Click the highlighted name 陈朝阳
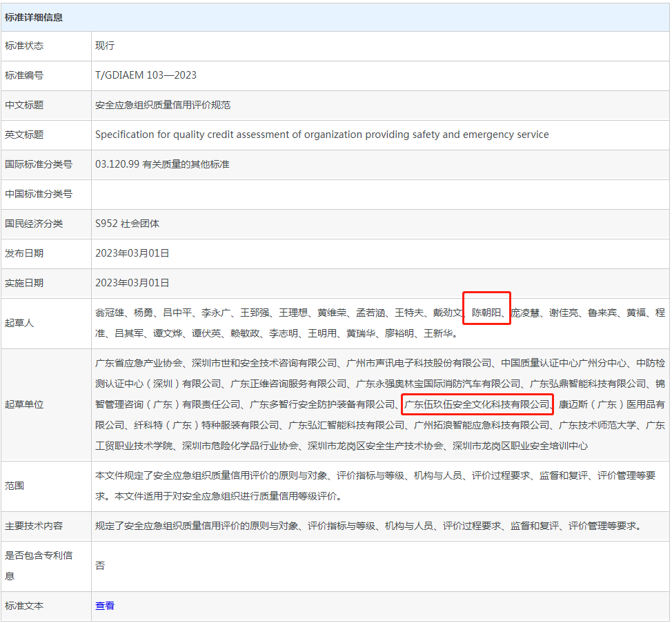672x623 pixels. click(x=486, y=313)
